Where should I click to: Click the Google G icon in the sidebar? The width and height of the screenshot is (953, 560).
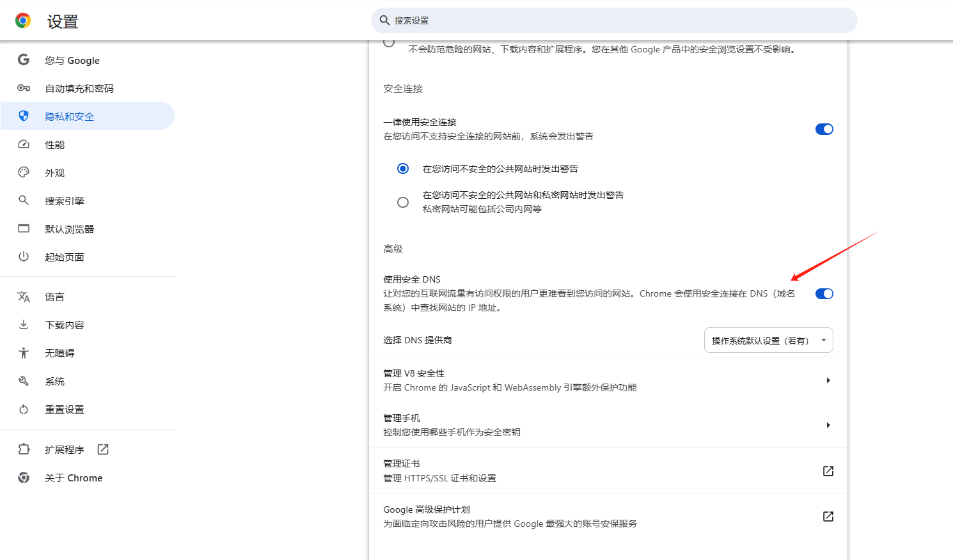coord(24,60)
